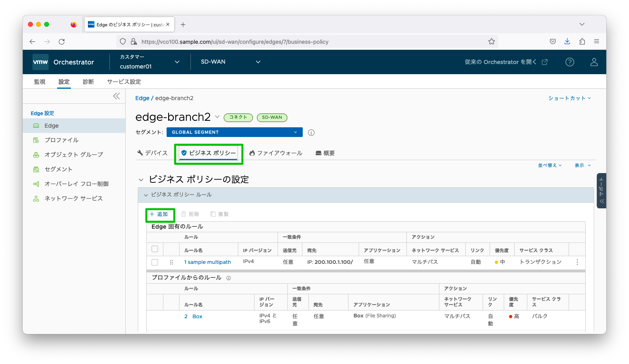Click the tracking protection shield icon
The width and height of the screenshot is (629, 364).
pos(123,41)
